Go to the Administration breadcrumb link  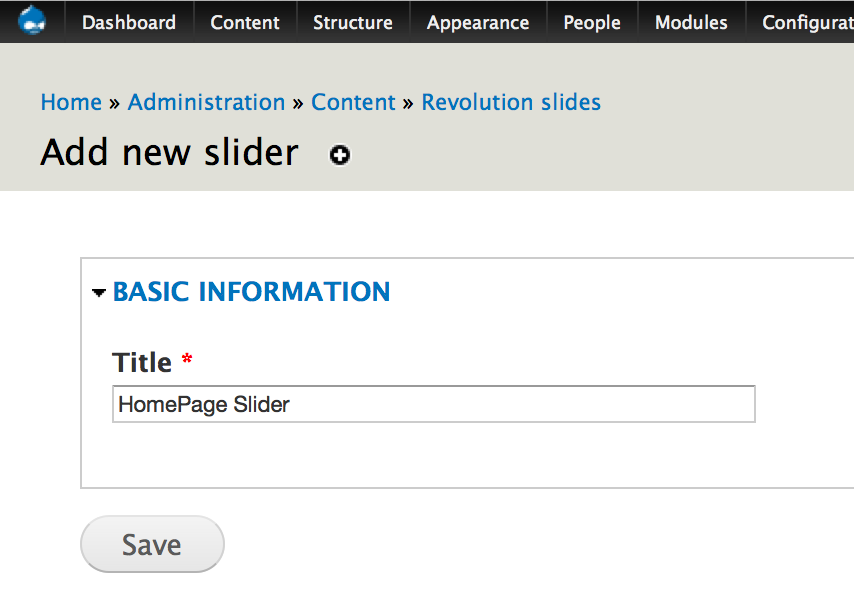coord(207,102)
